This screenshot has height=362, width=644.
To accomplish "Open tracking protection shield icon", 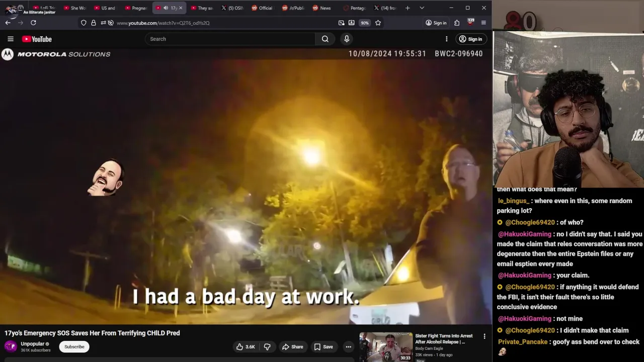I will [x=84, y=23].
